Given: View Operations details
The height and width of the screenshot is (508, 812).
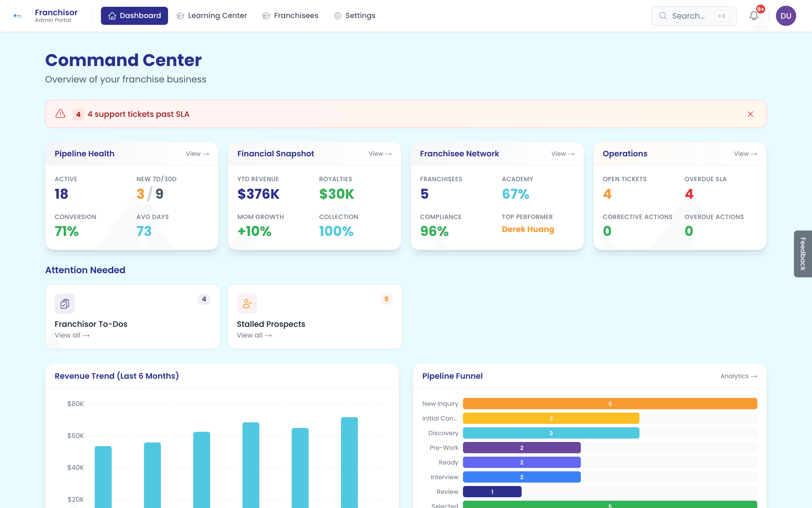Looking at the screenshot, I should point(745,154).
